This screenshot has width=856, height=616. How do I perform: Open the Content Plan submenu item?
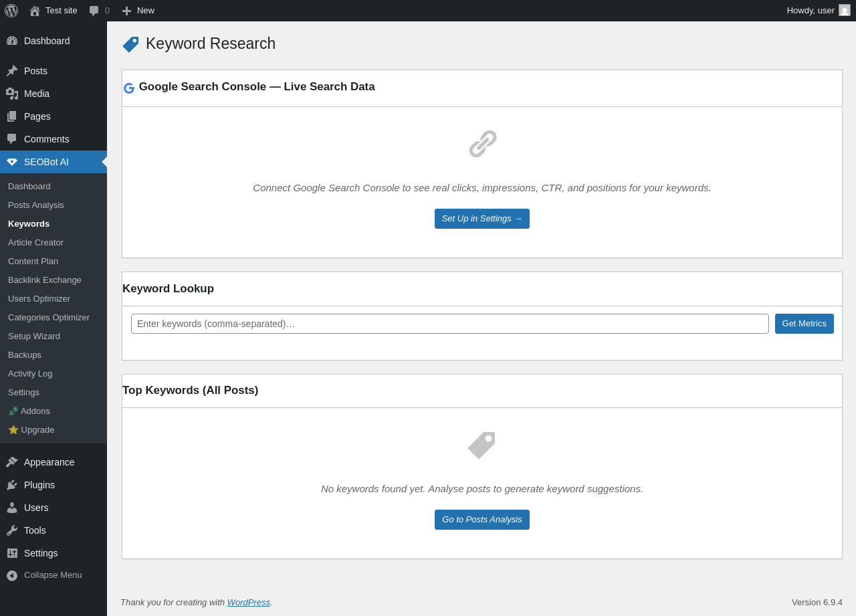click(33, 261)
